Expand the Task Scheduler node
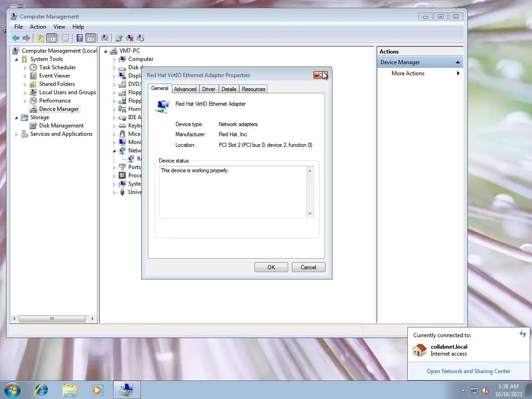532x399 pixels. [x=25, y=67]
